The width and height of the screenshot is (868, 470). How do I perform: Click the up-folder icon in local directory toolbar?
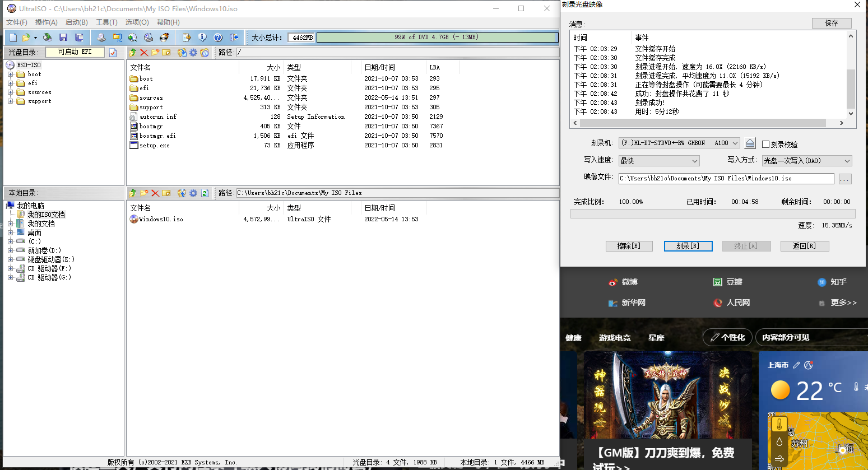[133, 193]
